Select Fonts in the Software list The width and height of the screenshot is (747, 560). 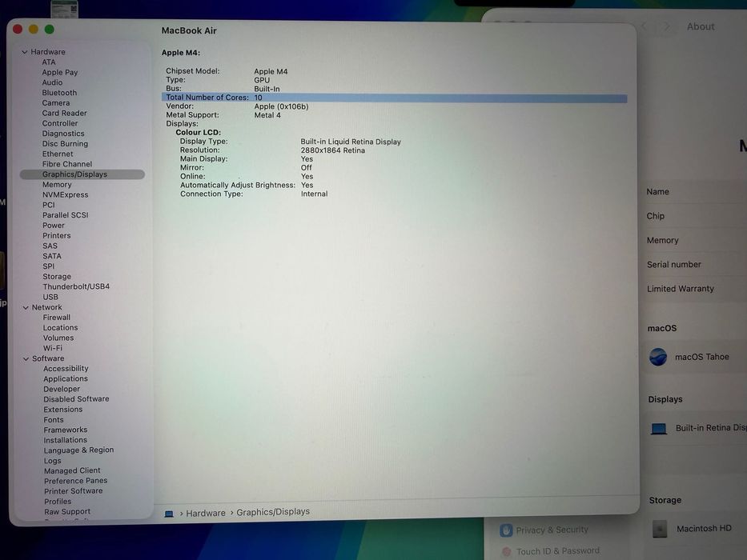pos(54,420)
